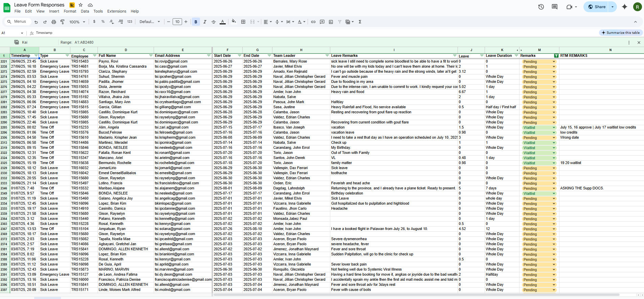Open the Extensions menu
Image resolution: width=644 pixels, height=299 pixels.
pyautogui.click(x=117, y=11)
